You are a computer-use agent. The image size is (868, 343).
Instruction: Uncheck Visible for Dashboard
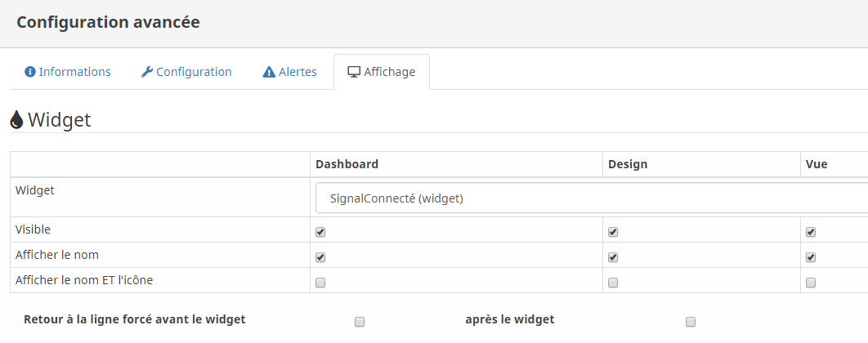[320, 233]
